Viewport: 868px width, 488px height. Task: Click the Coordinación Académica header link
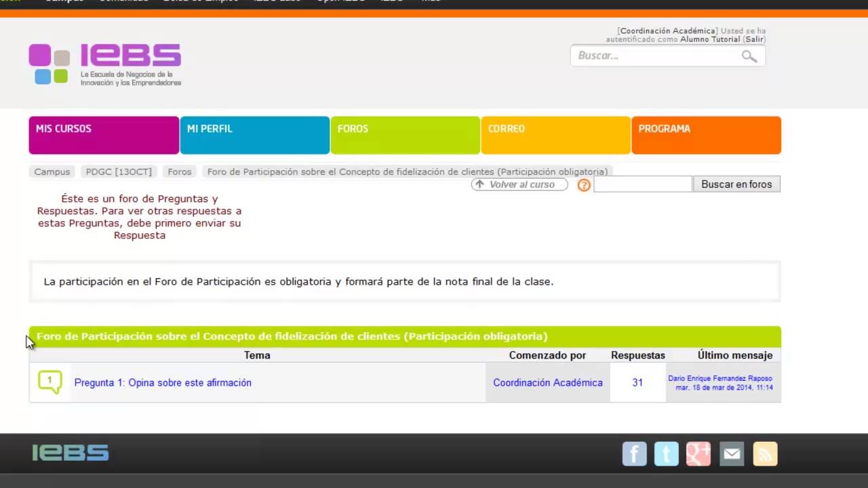[x=667, y=31]
